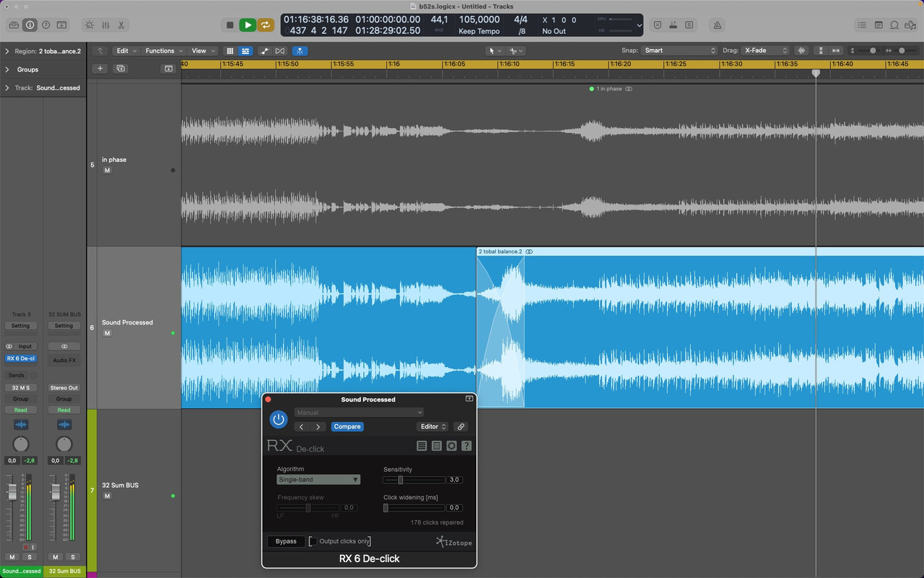Mute the 'in phase' track

(107, 171)
